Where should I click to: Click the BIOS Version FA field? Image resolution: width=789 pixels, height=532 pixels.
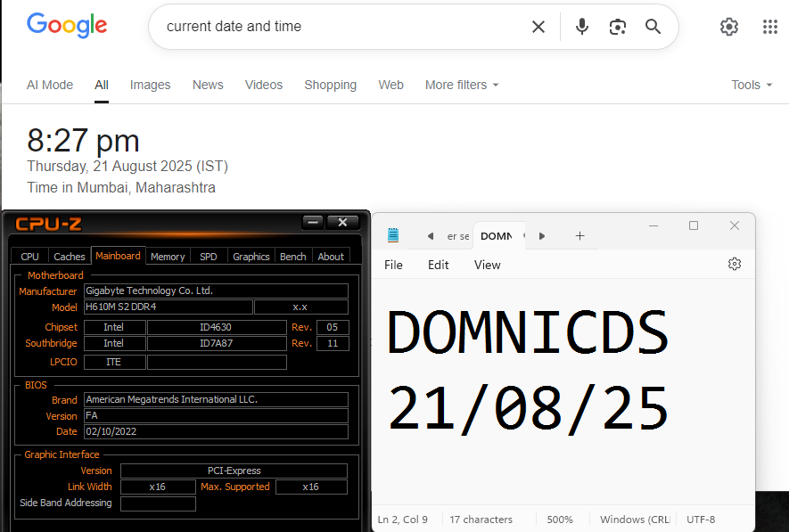216,416
